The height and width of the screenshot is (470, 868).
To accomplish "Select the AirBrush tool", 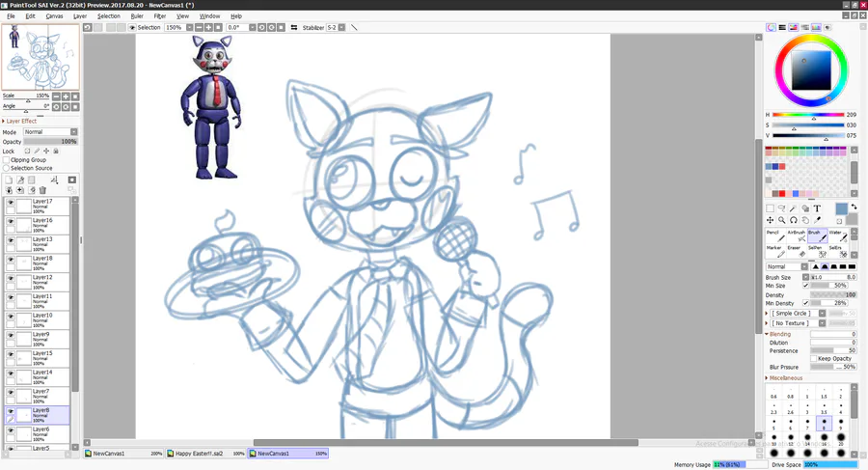I will coord(797,235).
